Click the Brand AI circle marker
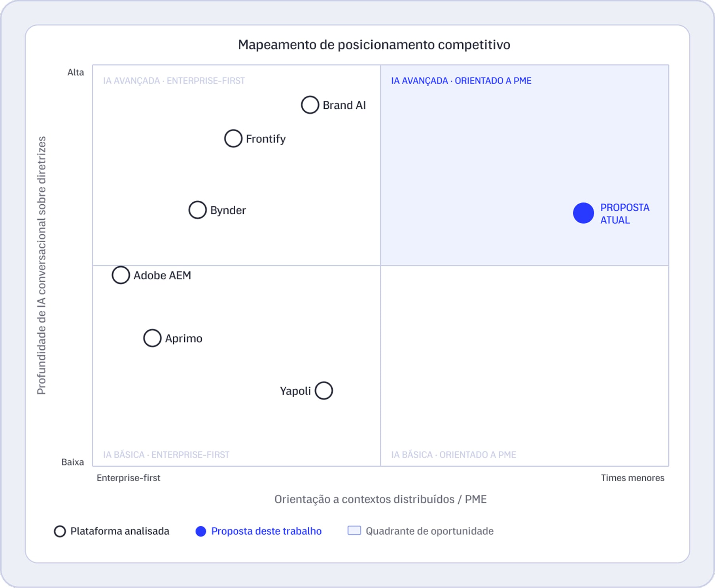Screen dimensions: 715x588 pos(310,105)
